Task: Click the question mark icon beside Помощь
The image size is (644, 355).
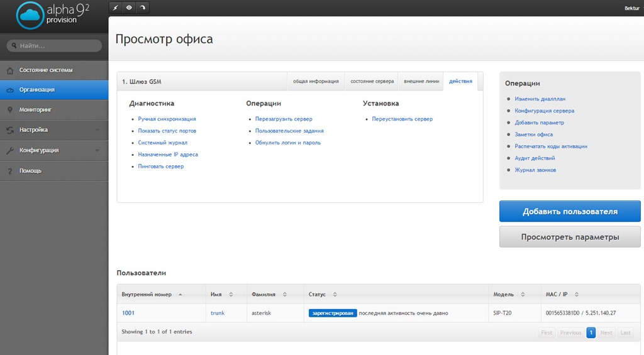Action: click(10, 171)
